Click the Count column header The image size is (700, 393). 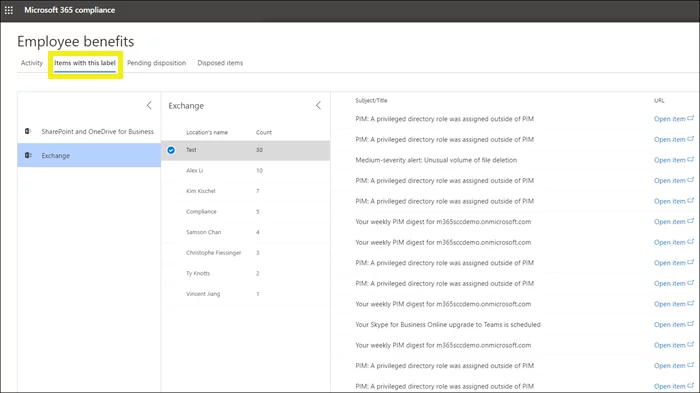tap(264, 132)
